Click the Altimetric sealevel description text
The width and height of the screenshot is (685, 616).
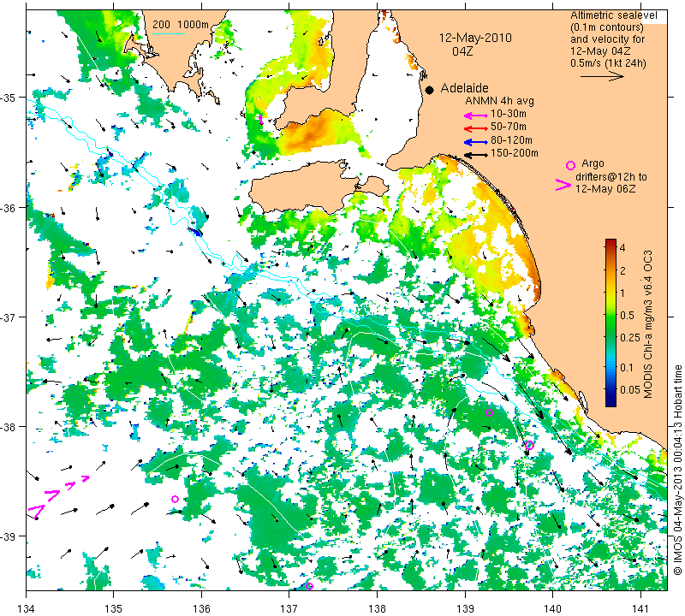[606, 39]
